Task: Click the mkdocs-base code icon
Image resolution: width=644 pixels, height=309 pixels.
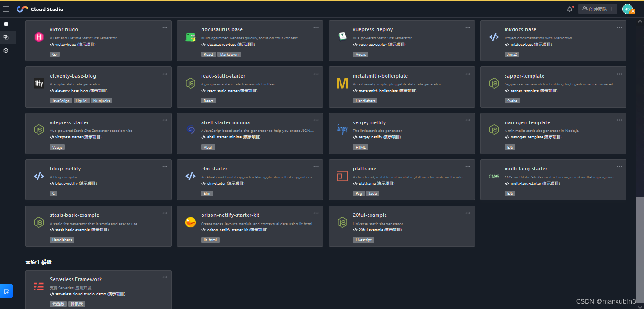Action: pos(494,37)
